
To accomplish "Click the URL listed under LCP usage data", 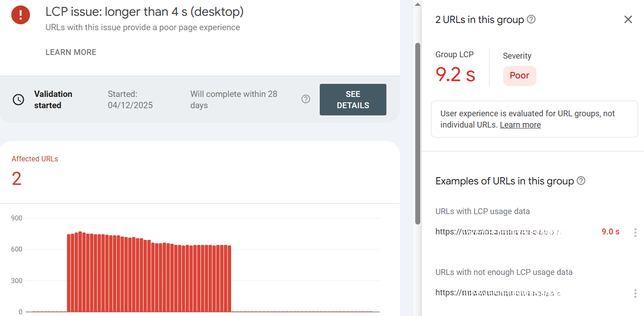I will (x=495, y=231).
